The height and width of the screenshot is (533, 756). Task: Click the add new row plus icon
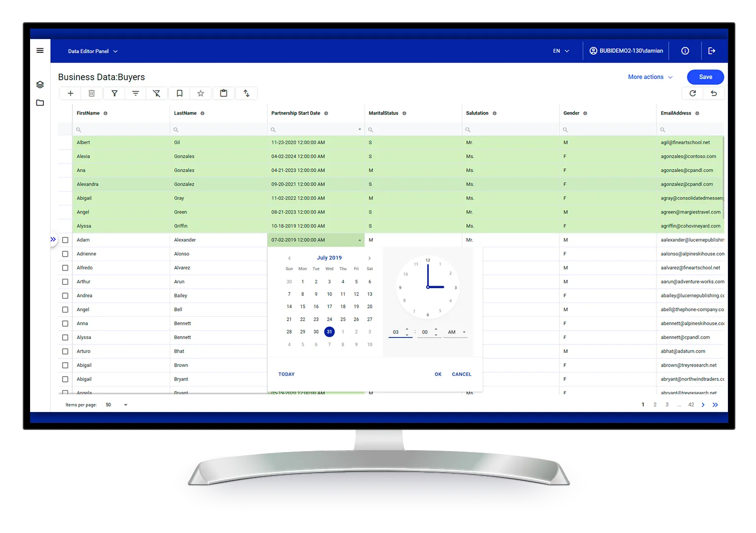[71, 93]
